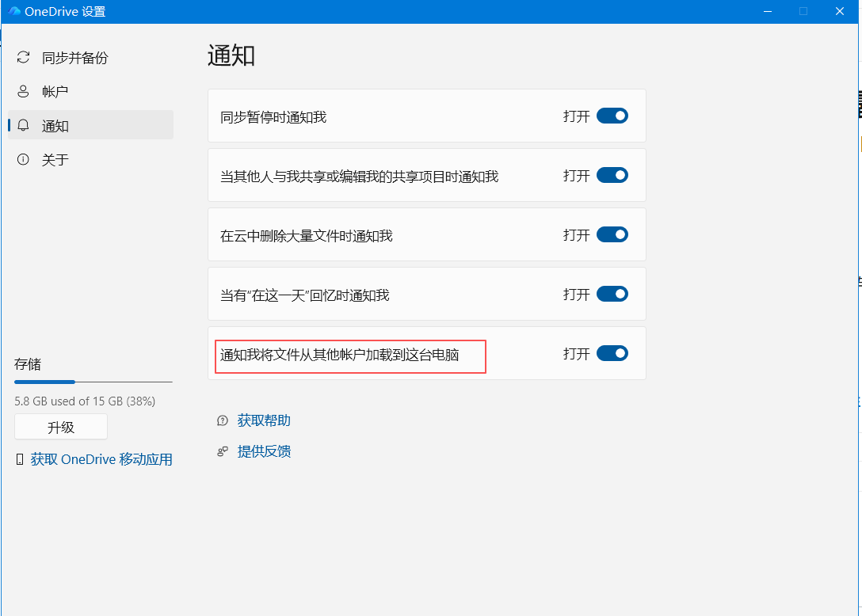Open the 关于 page
The height and width of the screenshot is (616, 862).
pos(90,159)
